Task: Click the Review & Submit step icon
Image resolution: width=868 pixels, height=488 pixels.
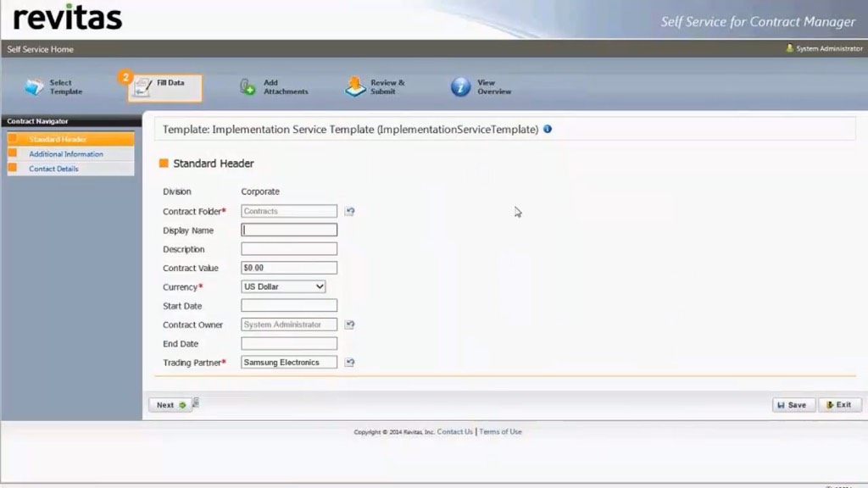Action: (x=355, y=87)
